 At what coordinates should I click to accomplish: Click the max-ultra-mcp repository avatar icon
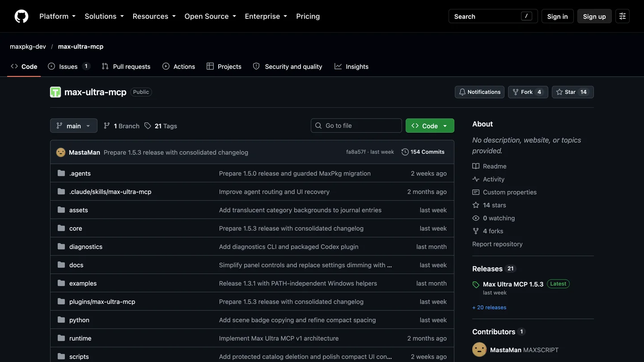pos(55,92)
